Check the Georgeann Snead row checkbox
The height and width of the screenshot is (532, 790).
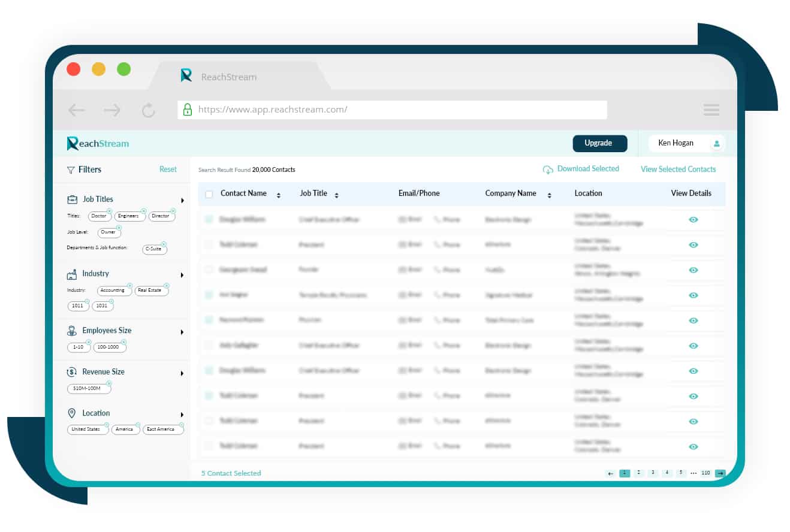(x=209, y=270)
